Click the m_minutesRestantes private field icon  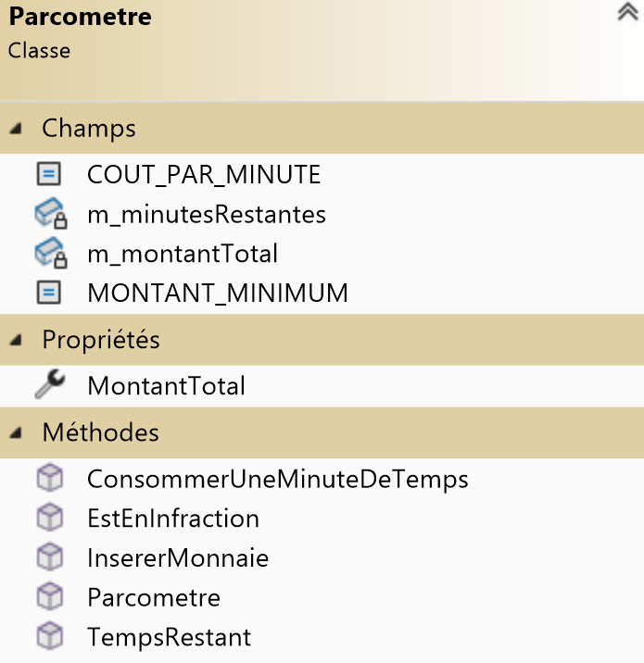point(50,215)
